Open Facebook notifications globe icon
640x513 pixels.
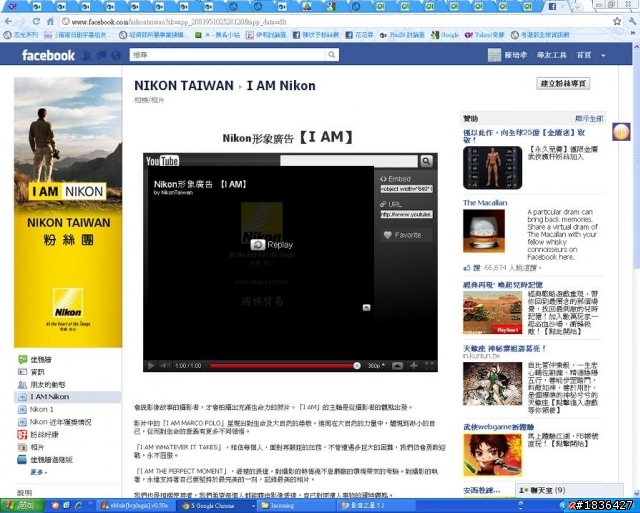click(x=116, y=56)
